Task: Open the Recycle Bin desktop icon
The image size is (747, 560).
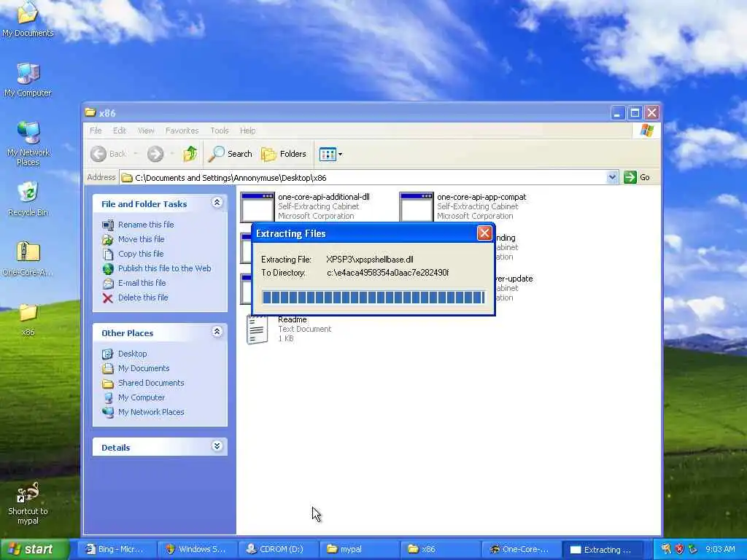Action: tap(28, 198)
